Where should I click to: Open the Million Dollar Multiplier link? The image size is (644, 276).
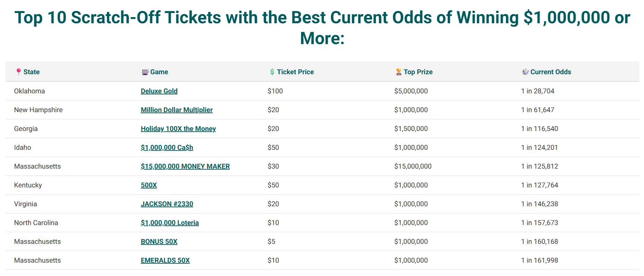177,110
